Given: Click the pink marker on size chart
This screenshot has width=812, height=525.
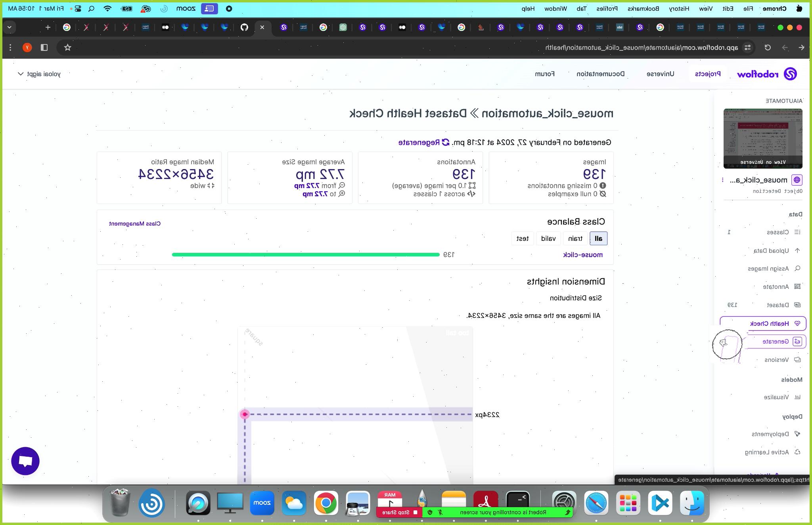Looking at the screenshot, I should click(245, 414).
